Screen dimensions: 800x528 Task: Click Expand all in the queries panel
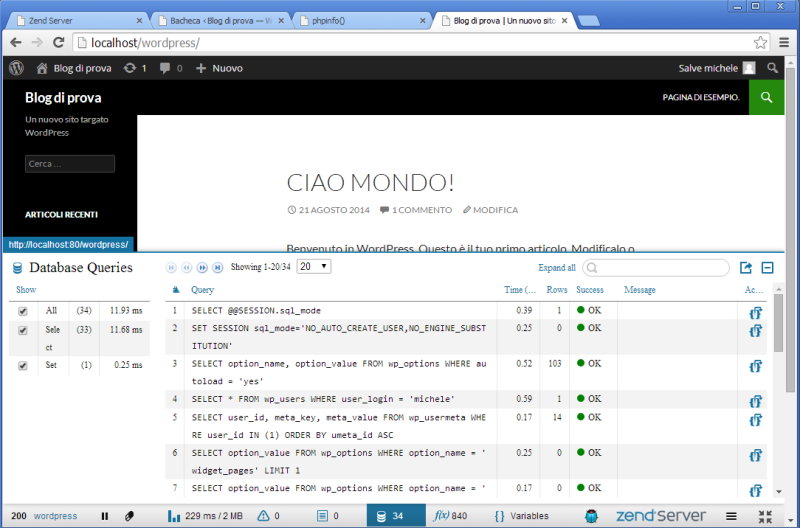(x=557, y=268)
